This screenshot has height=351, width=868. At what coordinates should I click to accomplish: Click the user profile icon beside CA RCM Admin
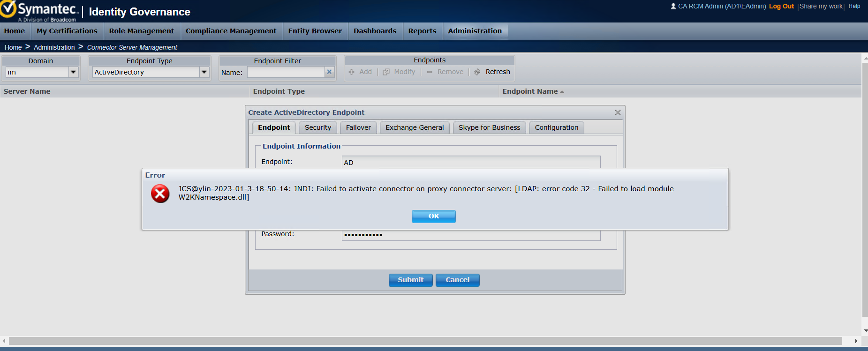(673, 6)
